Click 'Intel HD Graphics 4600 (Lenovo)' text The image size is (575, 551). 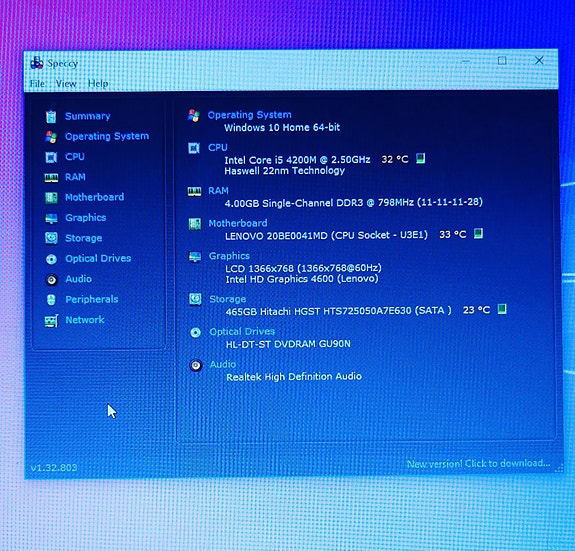302,279
